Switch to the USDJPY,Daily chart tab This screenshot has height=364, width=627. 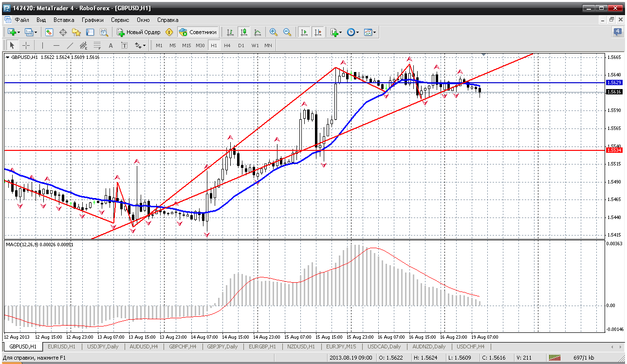tap(103, 346)
